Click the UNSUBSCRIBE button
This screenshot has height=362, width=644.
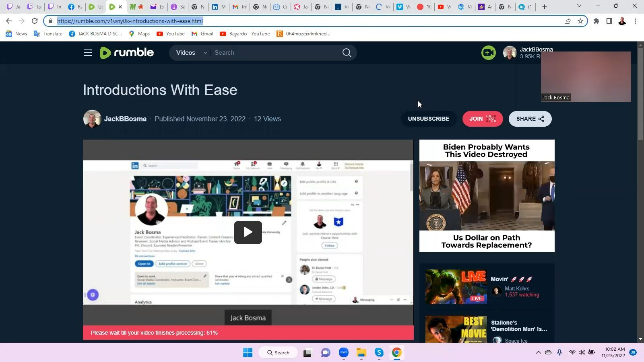point(428,119)
